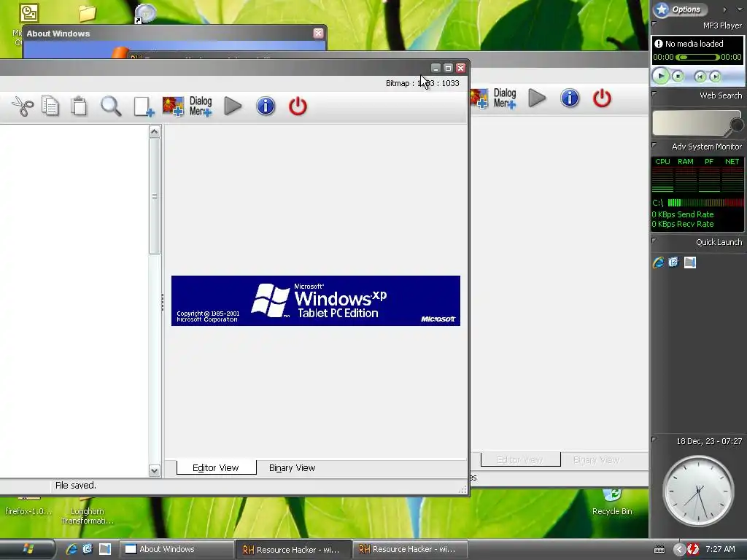Switch to the Binary View tab in the front window
This screenshot has width=747, height=560.
pos(292,467)
